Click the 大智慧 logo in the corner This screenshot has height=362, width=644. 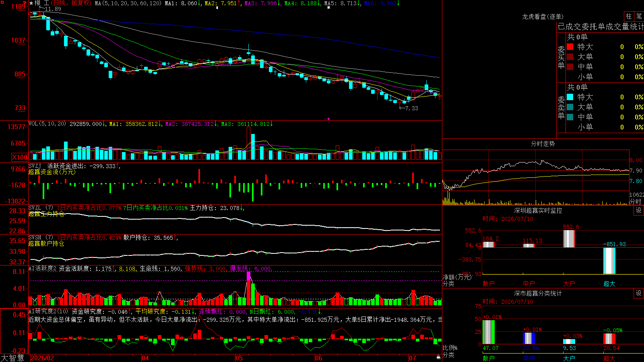12,358
